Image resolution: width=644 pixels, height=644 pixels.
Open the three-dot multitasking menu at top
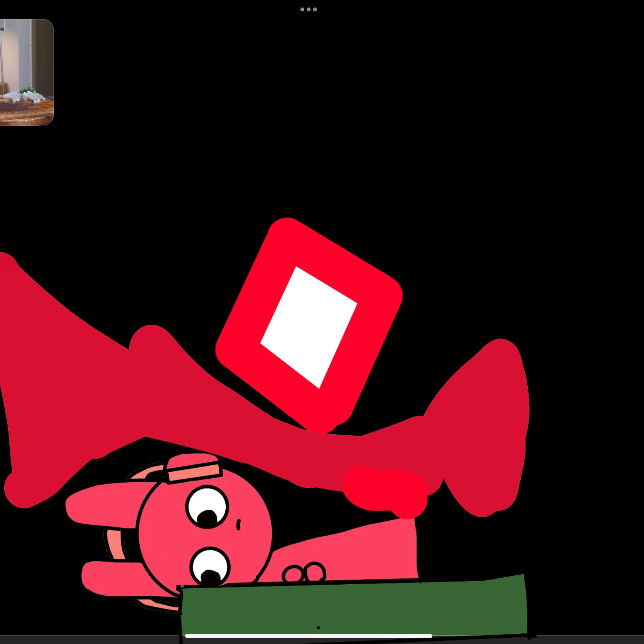309,9
